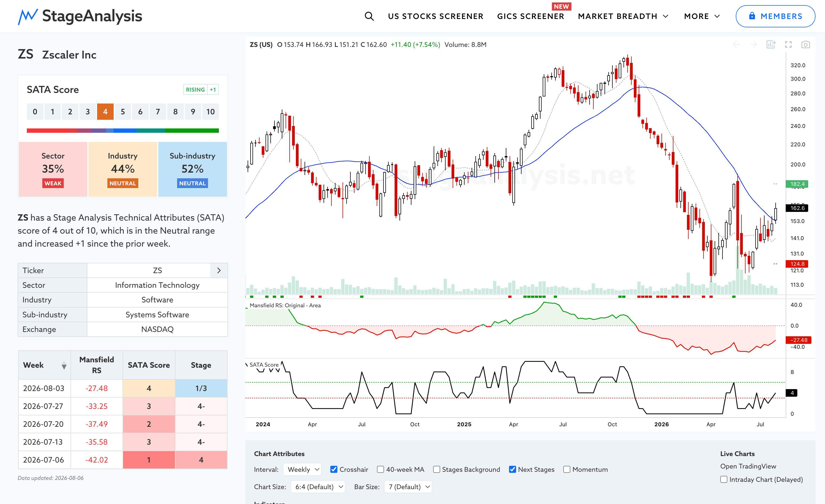Expand the Market Breadth menu

(623, 16)
